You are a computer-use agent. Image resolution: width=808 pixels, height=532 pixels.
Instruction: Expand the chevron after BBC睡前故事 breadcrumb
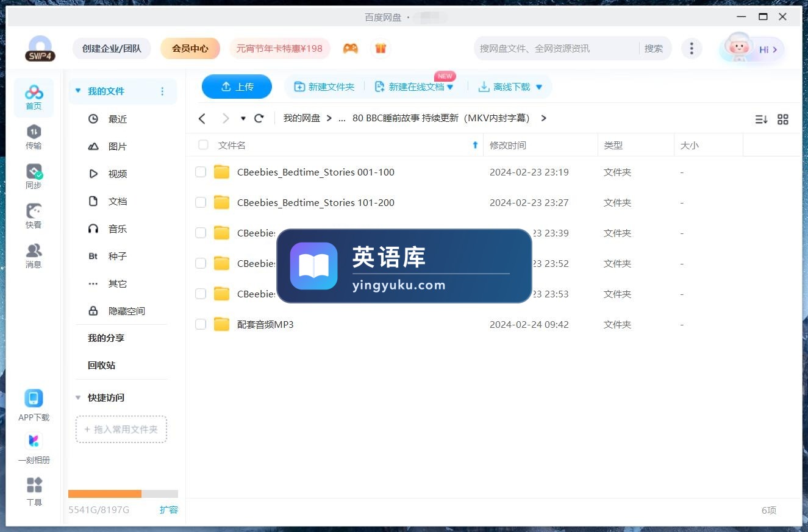tap(544, 118)
